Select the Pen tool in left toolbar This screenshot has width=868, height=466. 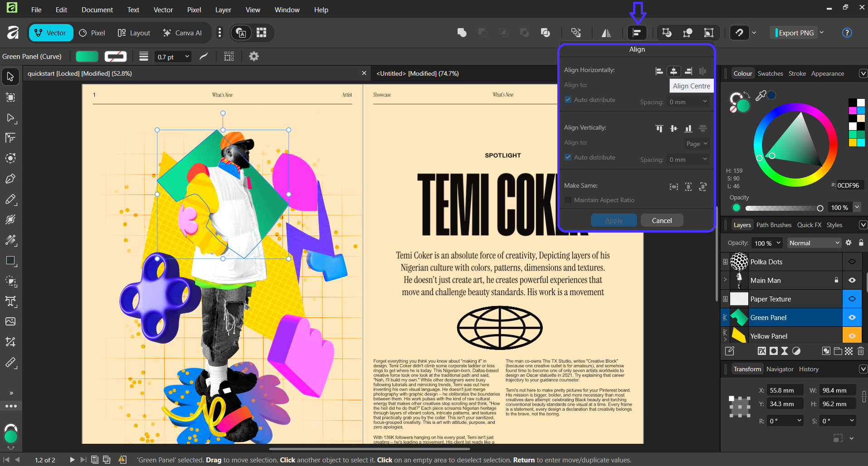(x=10, y=179)
